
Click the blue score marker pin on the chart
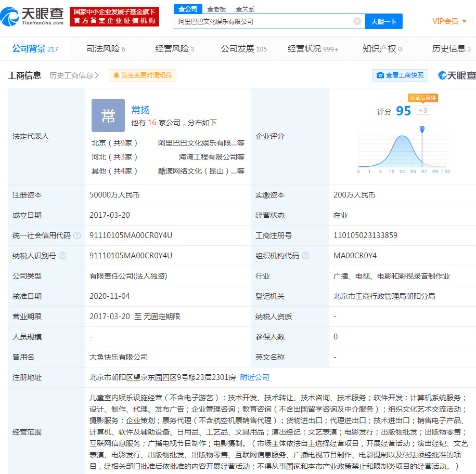422,129
